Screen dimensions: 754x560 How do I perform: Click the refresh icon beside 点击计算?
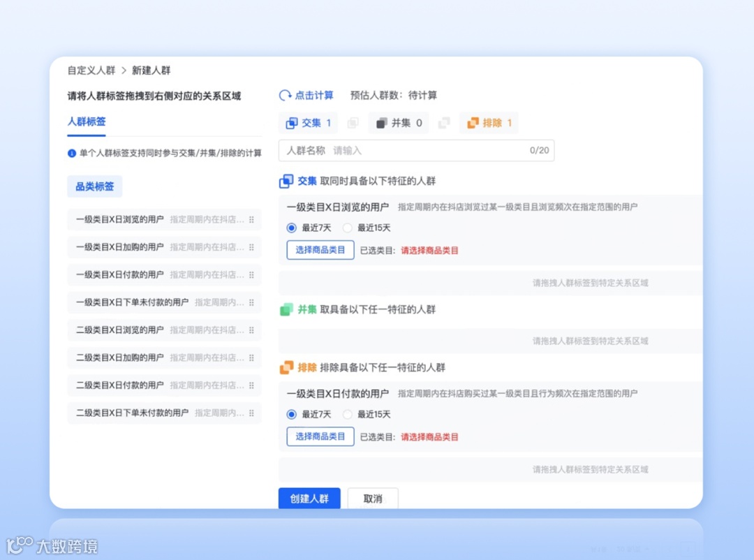285,95
